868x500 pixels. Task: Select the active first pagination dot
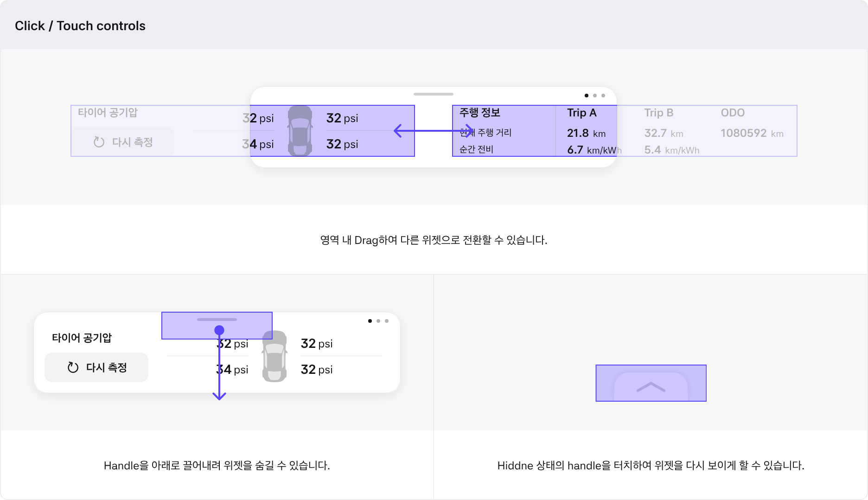pos(586,96)
